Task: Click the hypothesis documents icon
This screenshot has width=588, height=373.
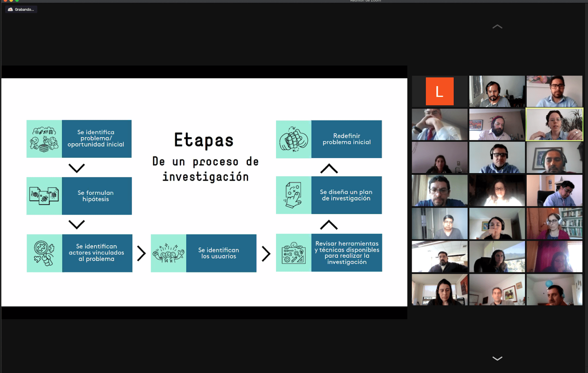Action: [x=44, y=196]
